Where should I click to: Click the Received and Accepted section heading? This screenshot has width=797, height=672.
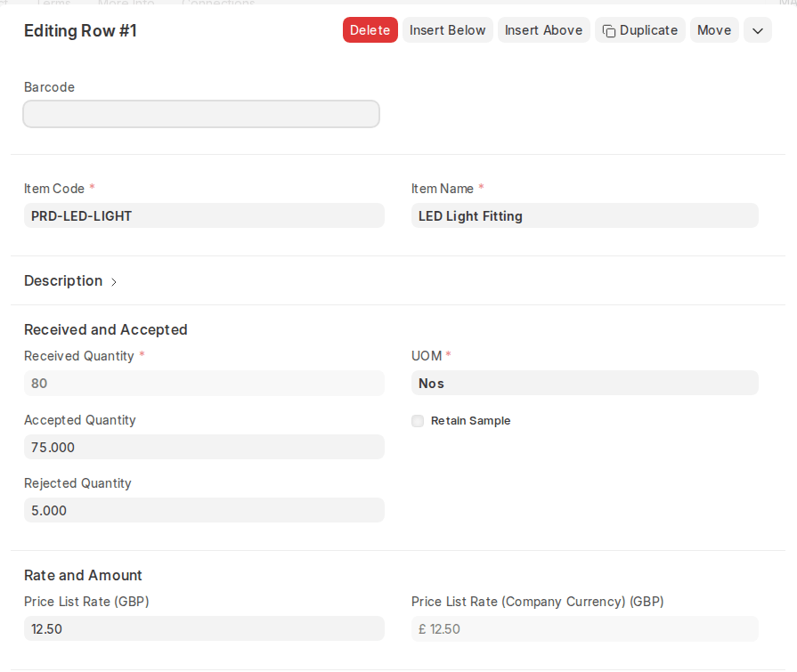coord(106,329)
